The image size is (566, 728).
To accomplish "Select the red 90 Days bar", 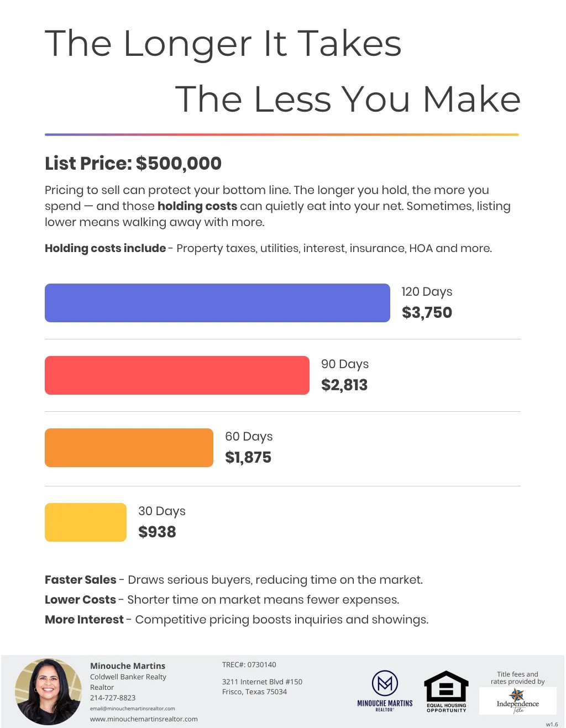I will coord(177,375).
